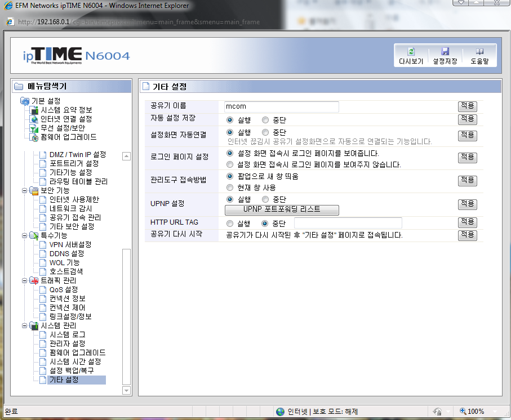Screen dimensions: 511x420
Task: Click the 다시보기 refresh icon
Action: click(x=411, y=51)
